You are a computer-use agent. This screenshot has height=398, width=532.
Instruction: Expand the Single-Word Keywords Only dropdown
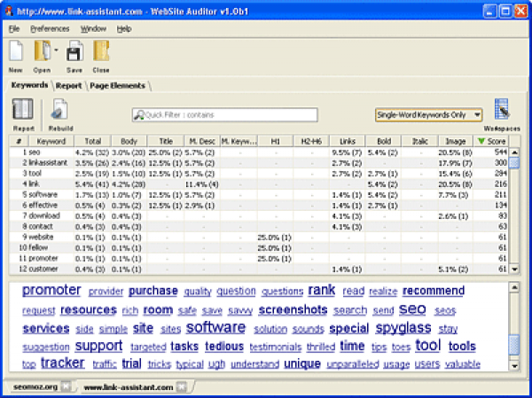[x=477, y=114]
